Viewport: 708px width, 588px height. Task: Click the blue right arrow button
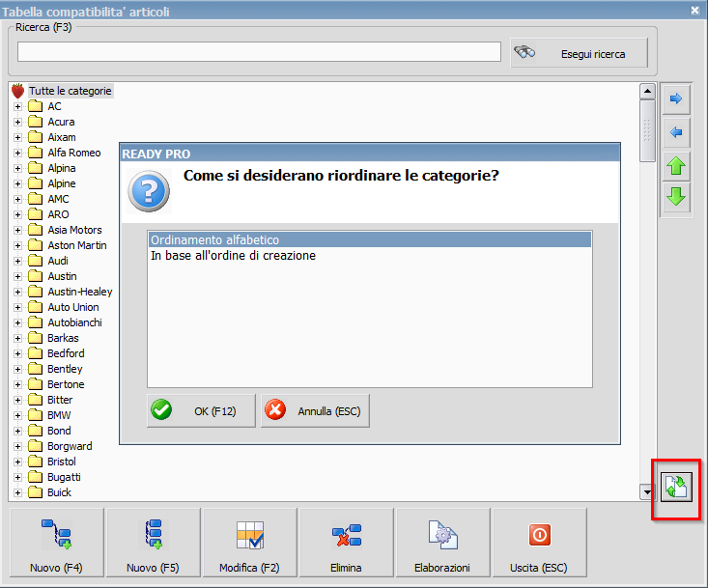(676, 98)
